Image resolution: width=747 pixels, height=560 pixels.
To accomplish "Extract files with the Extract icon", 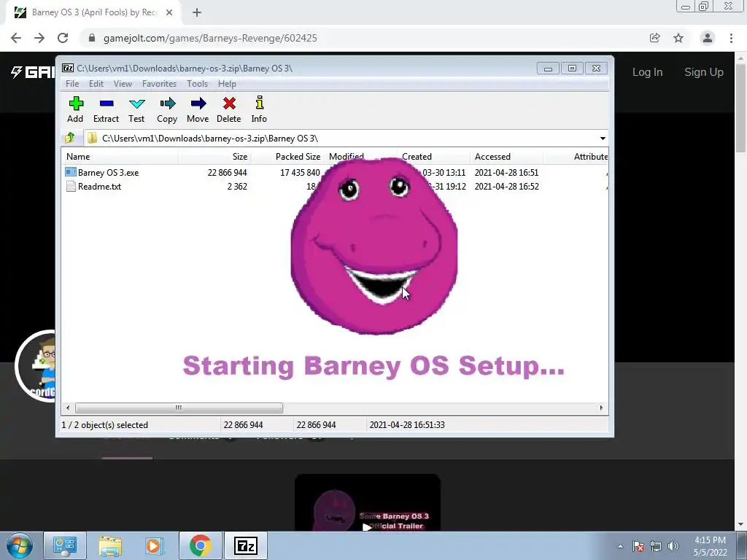I will 107,104.
